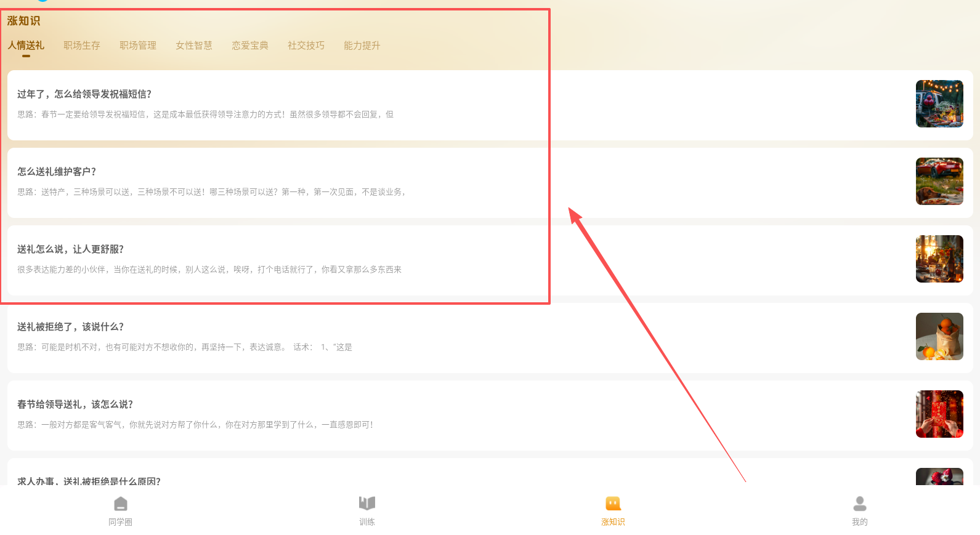Click thumbnail of the 祝福短信 article

[939, 104]
